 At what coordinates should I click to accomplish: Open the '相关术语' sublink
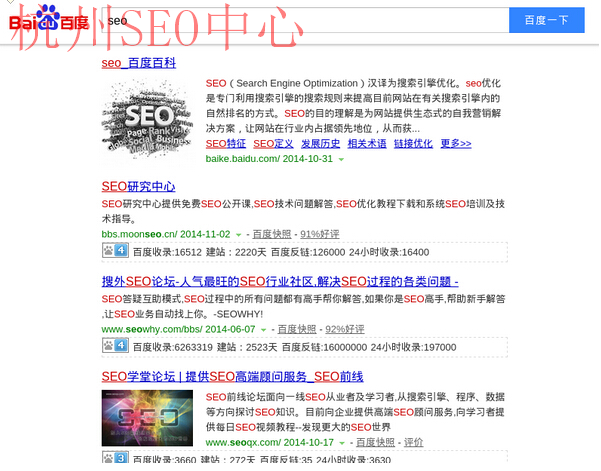coord(367,144)
